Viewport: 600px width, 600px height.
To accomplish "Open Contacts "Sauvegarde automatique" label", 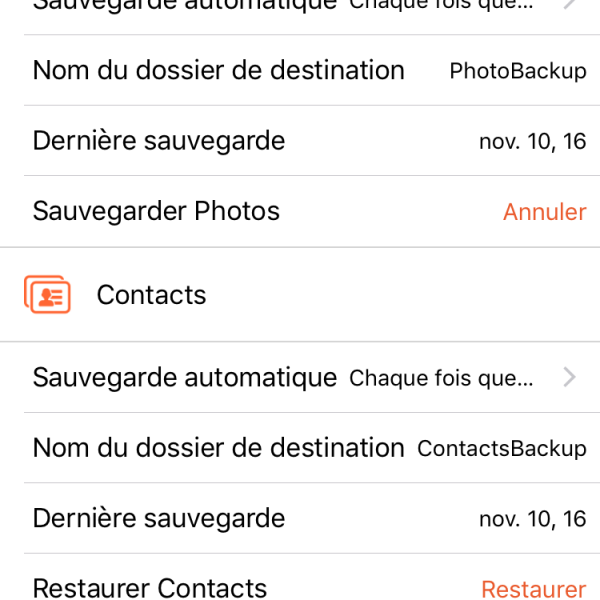I will pos(185,377).
